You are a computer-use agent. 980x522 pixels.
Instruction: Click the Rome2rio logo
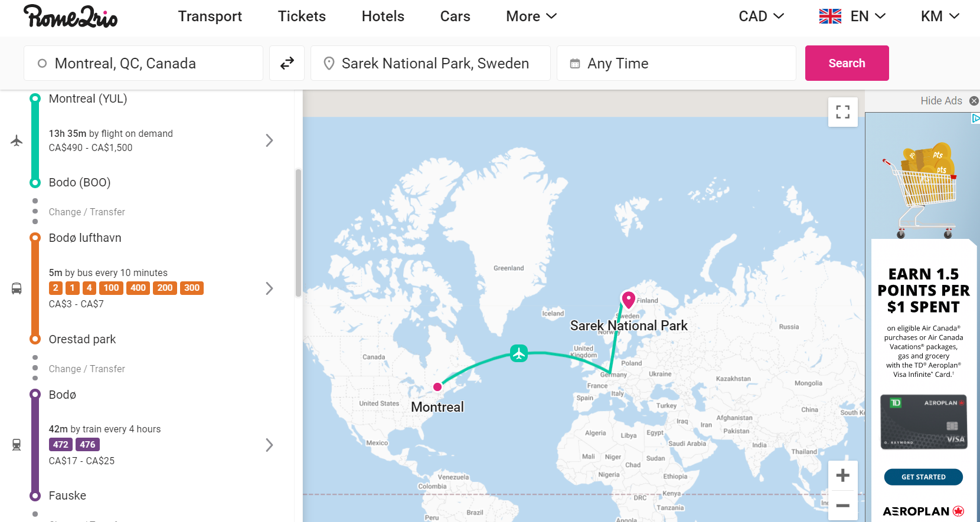pyautogui.click(x=70, y=17)
